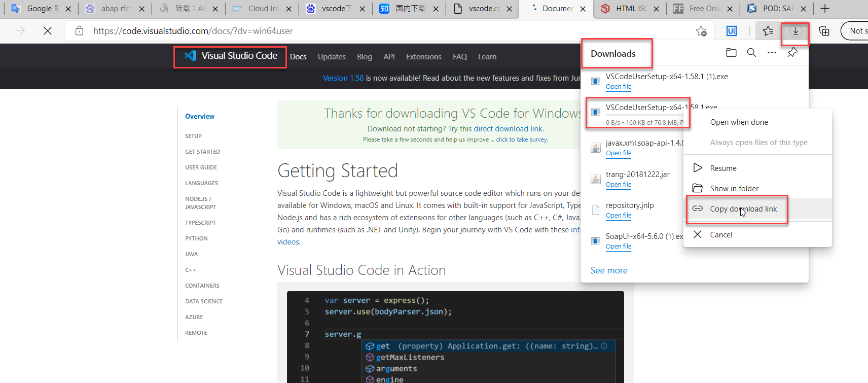Open USER GUIDE section in sidebar
This screenshot has height=383, width=868.
(x=201, y=167)
